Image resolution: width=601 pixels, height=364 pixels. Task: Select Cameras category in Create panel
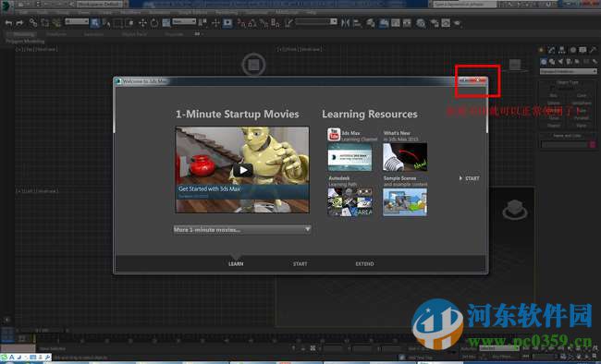coord(569,61)
